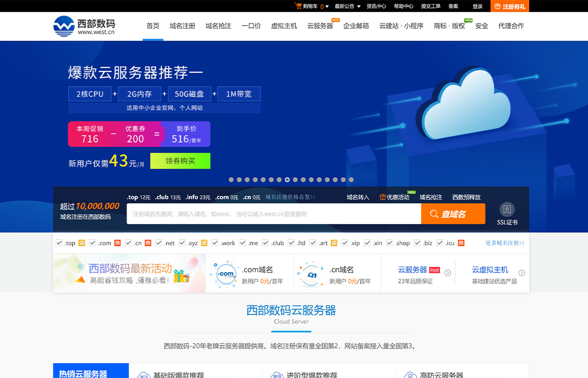
Task: Uncheck the .club domain checkbox
Action: click(x=266, y=243)
